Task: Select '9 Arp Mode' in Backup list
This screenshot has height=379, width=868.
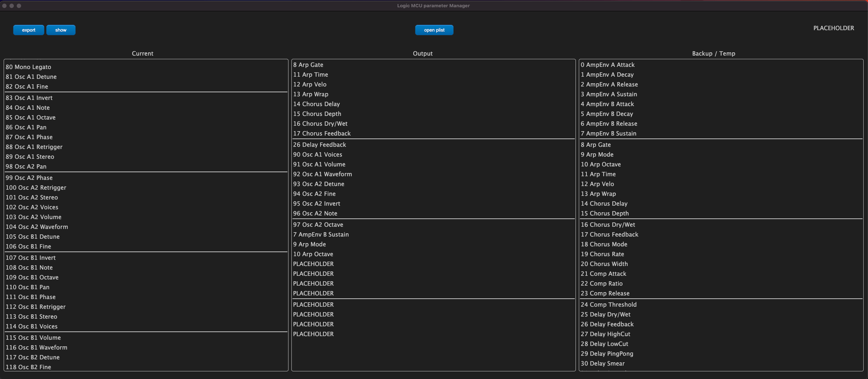Action: coord(721,154)
